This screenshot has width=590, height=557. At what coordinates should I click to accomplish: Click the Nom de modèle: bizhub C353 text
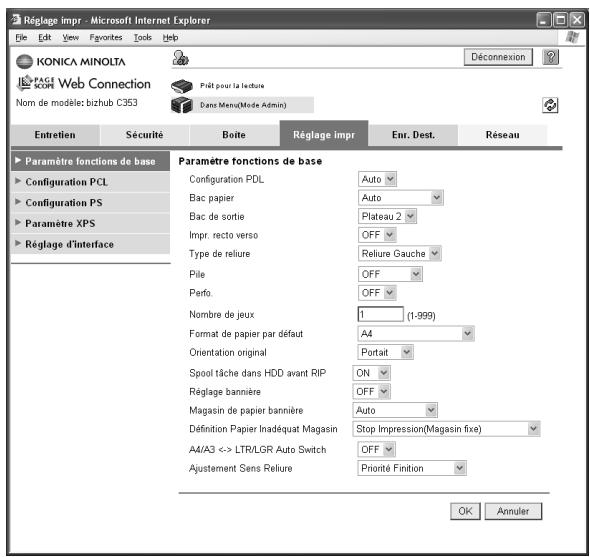tap(76, 102)
